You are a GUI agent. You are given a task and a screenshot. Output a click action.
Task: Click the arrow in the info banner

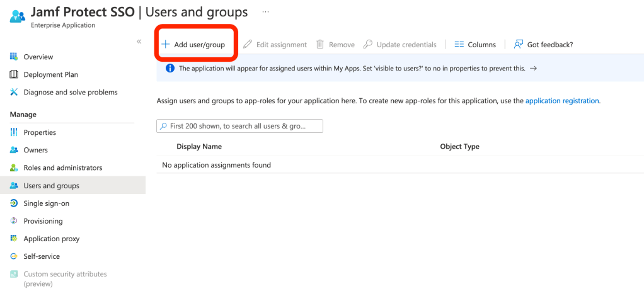coord(533,69)
